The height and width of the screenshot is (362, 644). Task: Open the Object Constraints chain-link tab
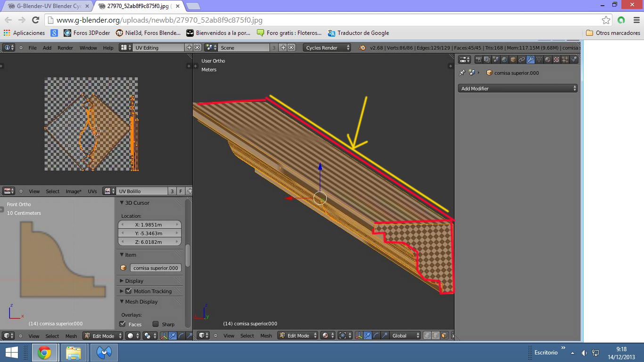521,60
